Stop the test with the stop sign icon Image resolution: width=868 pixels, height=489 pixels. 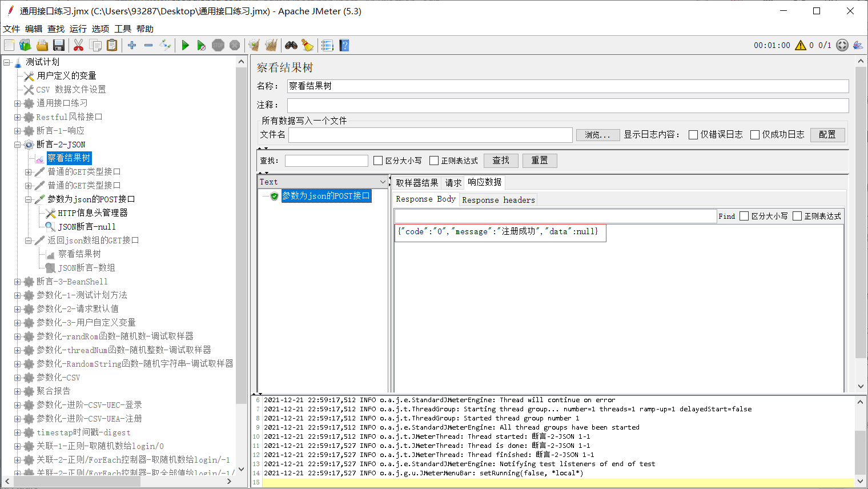(218, 45)
